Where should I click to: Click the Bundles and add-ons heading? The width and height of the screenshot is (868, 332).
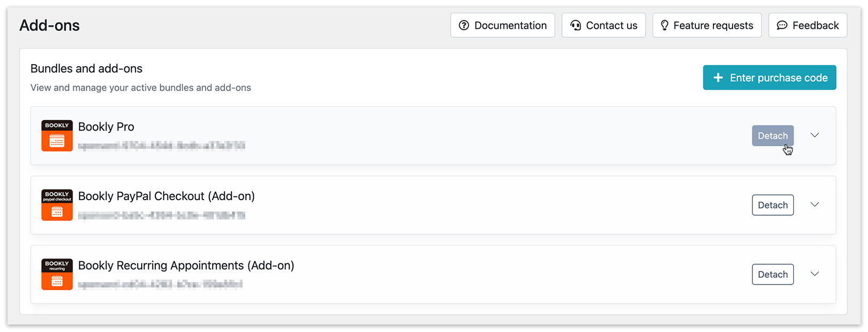pos(86,68)
